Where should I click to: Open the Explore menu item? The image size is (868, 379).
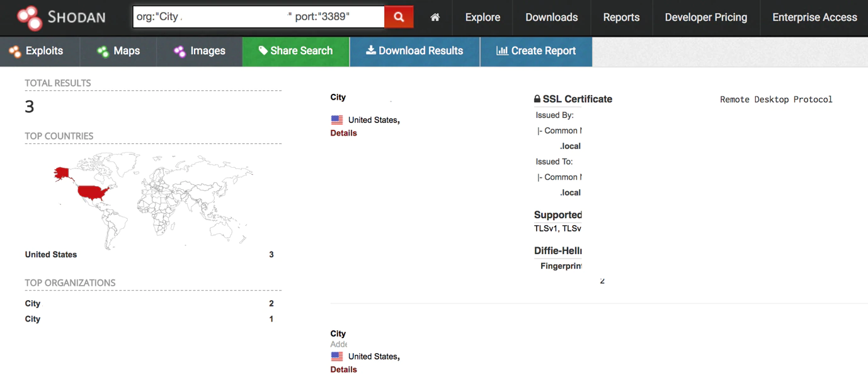point(483,18)
